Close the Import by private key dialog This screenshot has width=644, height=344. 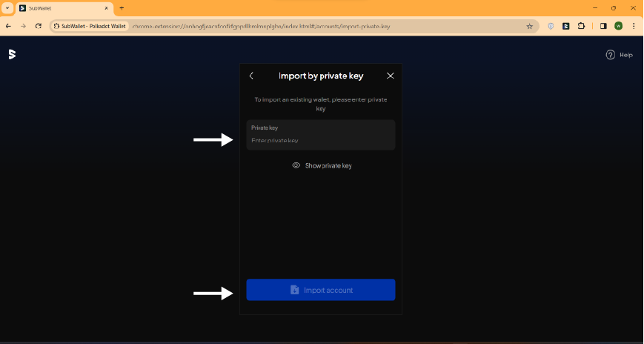[x=391, y=76]
